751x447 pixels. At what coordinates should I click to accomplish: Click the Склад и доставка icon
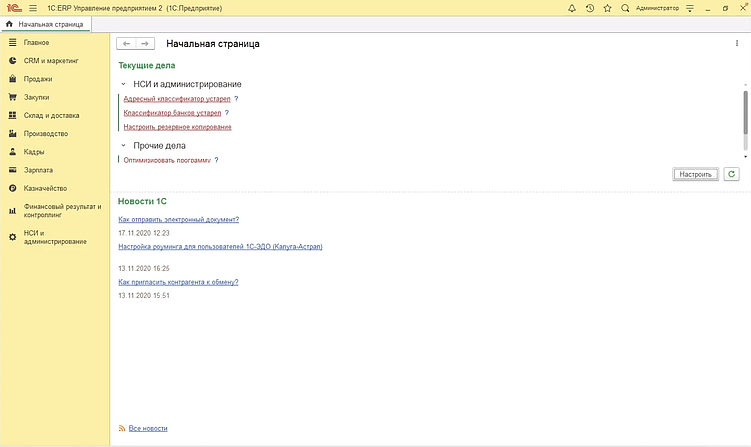pyautogui.click(x=13, y=115)
